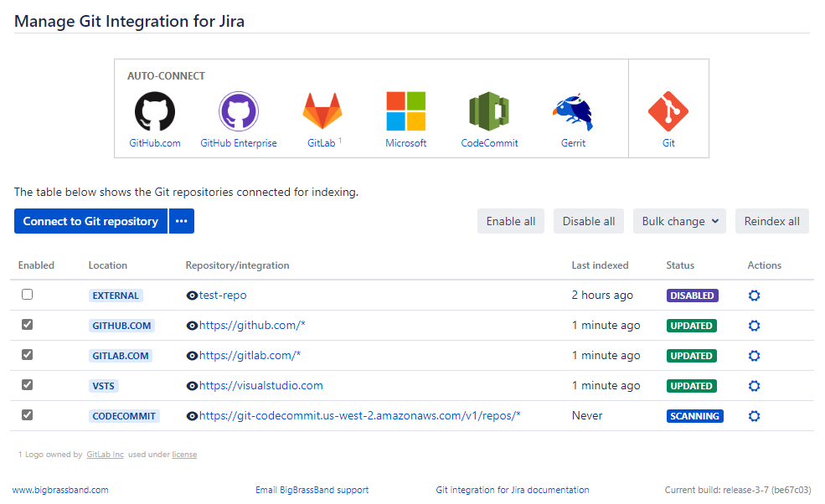The width and height of the screenshot is (825, 504).
Task: Click the Git text link
Action: [668, 143]
